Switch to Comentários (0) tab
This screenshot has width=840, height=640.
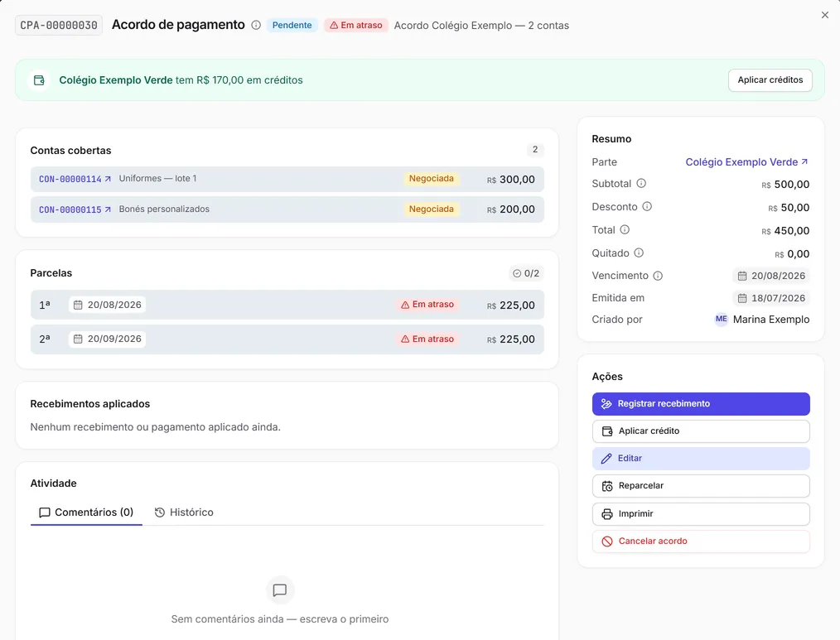coord(86,512)
